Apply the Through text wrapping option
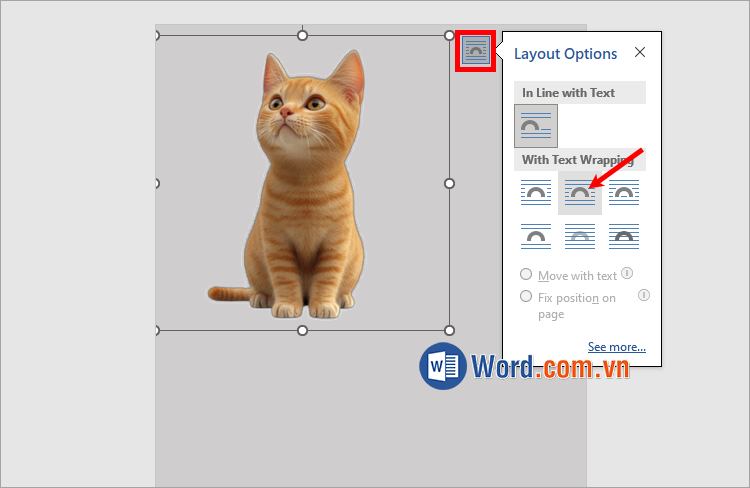 [x=624, y=192]
